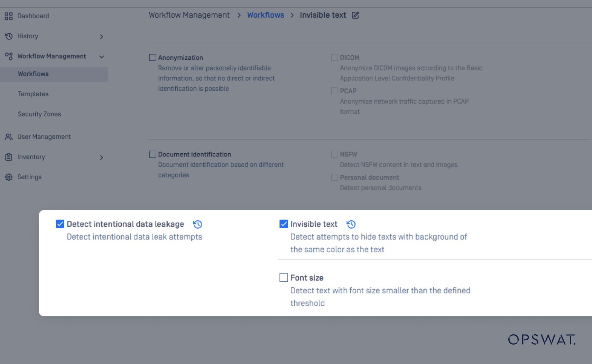Switch to the Templates section
The image size is (592, 364).
(33, 94)
